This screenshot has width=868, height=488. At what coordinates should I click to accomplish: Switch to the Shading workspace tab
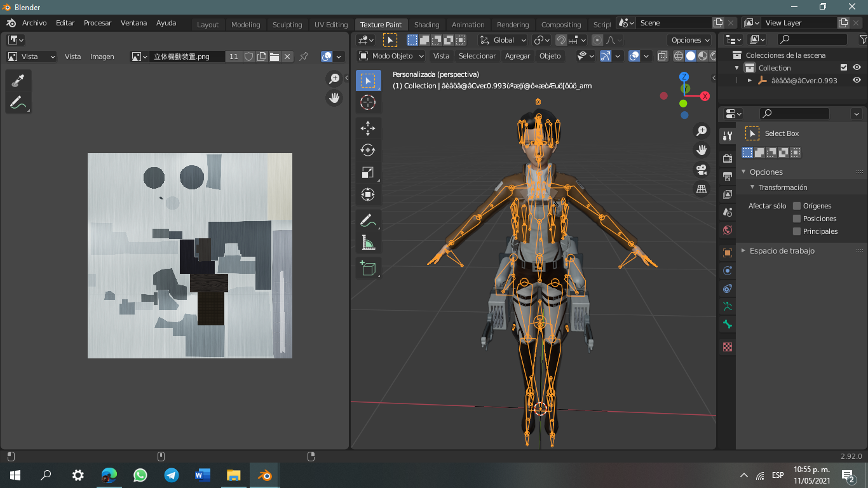(427, 25)
